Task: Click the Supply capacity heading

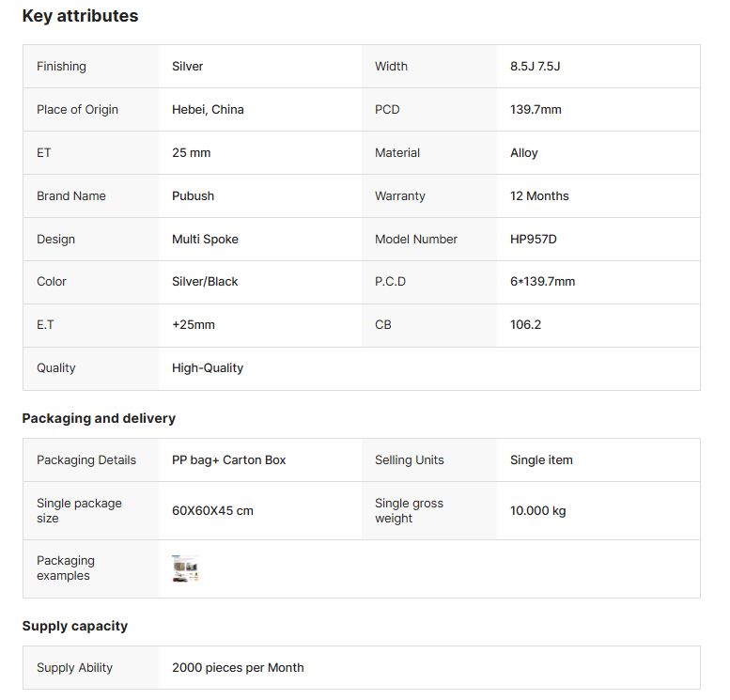Action: (74, 626)
